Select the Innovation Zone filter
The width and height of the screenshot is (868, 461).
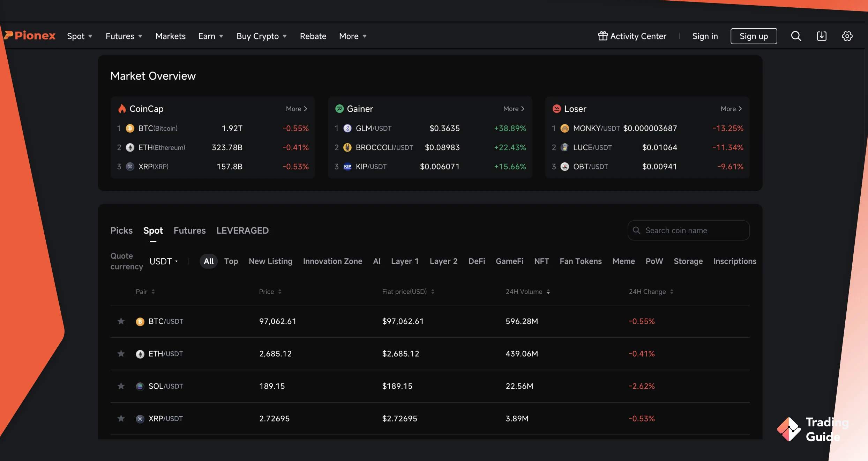click(x=332, y=261)
